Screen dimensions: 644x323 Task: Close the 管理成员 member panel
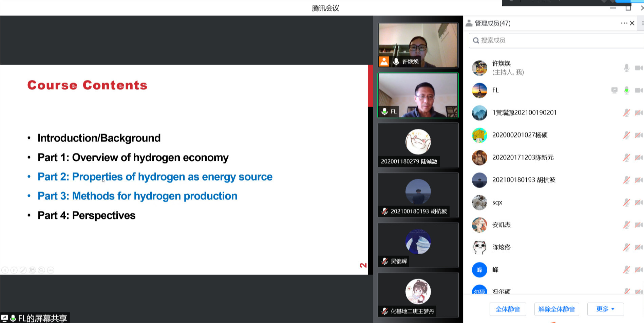tap(632, 23)
